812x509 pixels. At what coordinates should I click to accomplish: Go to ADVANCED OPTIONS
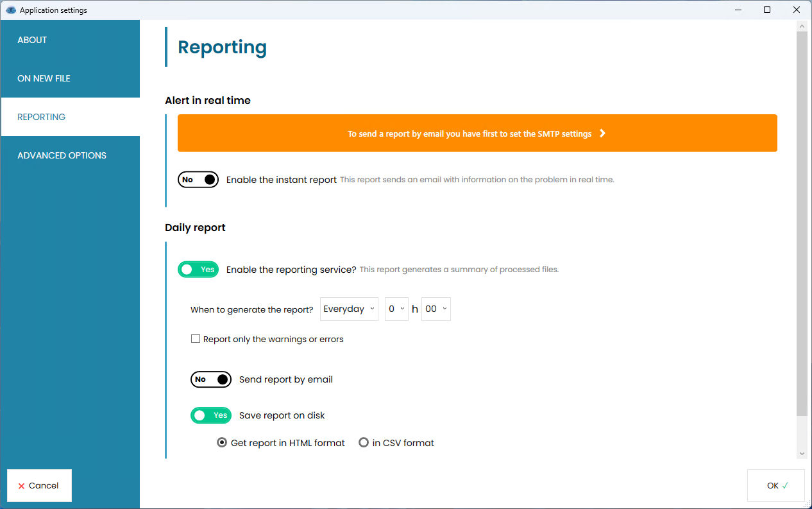[x=71, y=155]
